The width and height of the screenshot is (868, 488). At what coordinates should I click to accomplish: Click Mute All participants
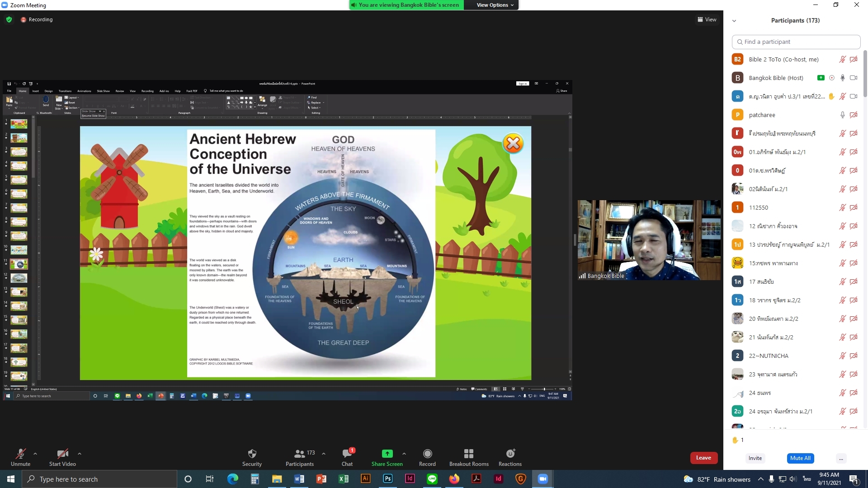800,458
